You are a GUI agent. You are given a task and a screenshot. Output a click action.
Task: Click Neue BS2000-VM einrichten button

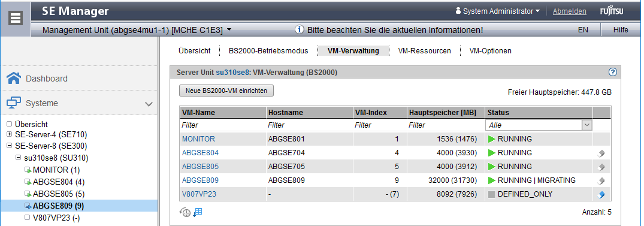[x=226, y=91]
